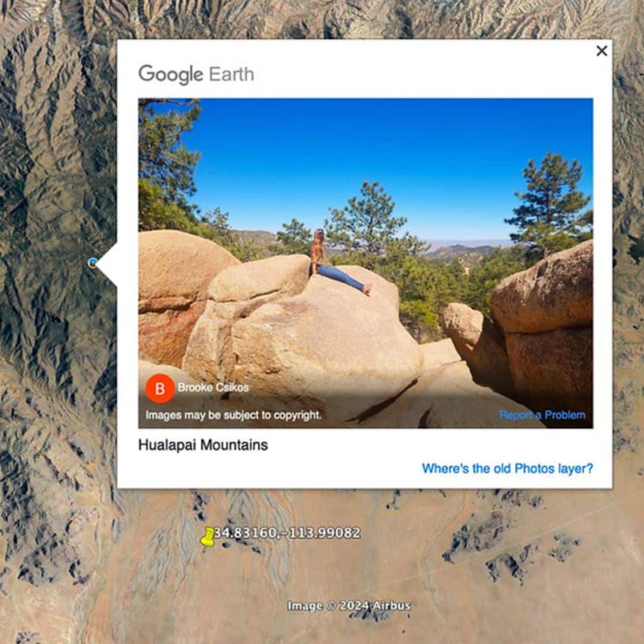The width and height of the screenshot is (644, 644).
Task: Select the blue photo marker on map
Action: [92, 263]
